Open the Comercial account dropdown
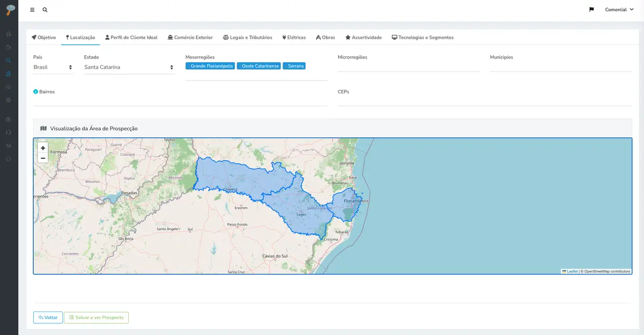644x335 pixels. click(x=619, y=10)
